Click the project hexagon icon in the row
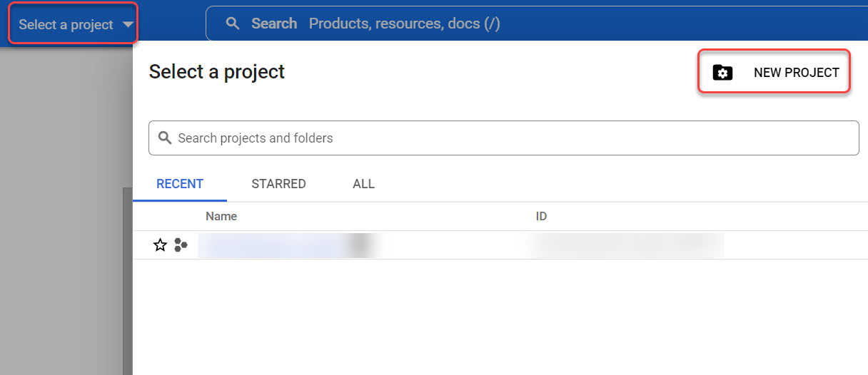The width and height of the screenshot is (868, 375). (181, 245)
